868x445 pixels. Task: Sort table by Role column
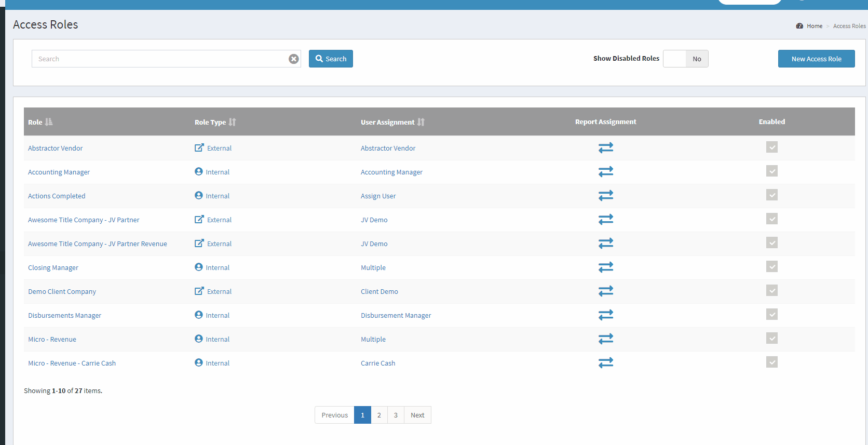[48, 122]
